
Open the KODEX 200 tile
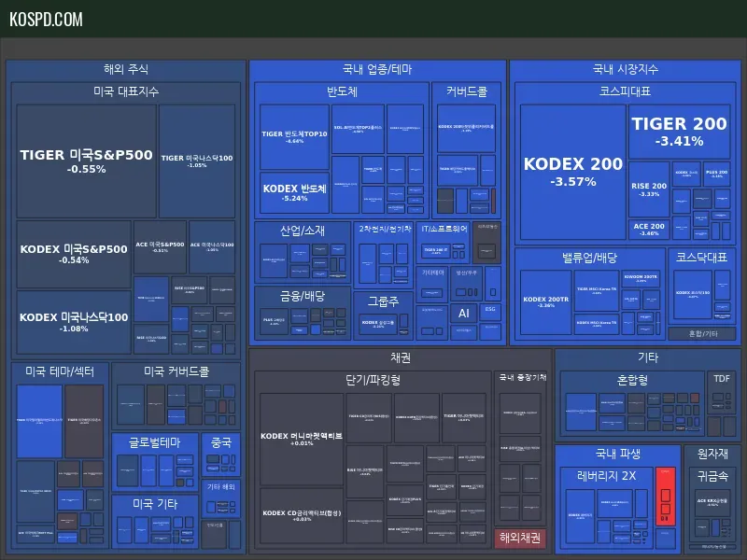tap(573, 172)
